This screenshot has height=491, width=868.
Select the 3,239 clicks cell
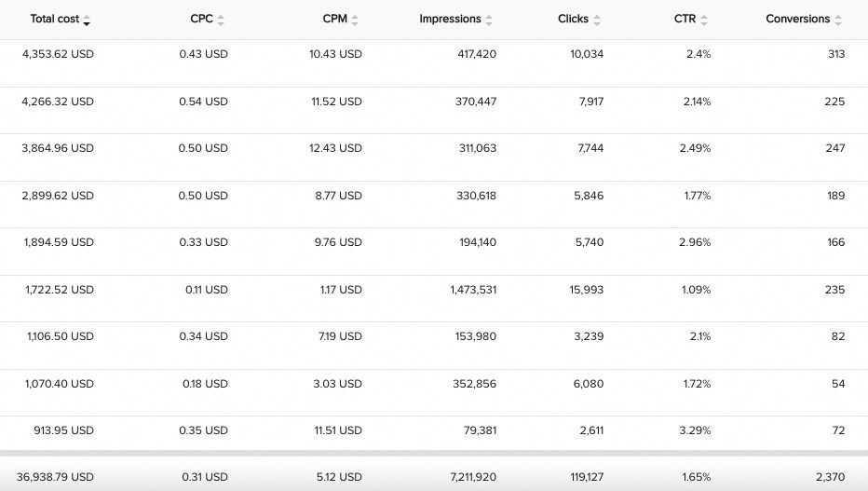589,336
